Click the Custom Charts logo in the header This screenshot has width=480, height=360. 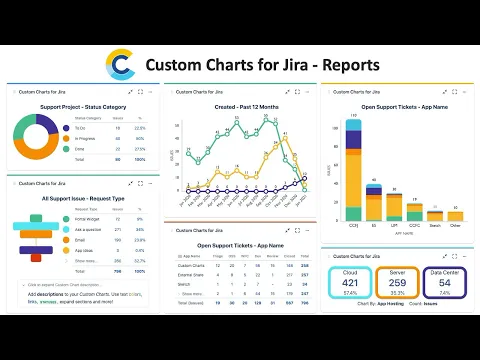point(120,65)
